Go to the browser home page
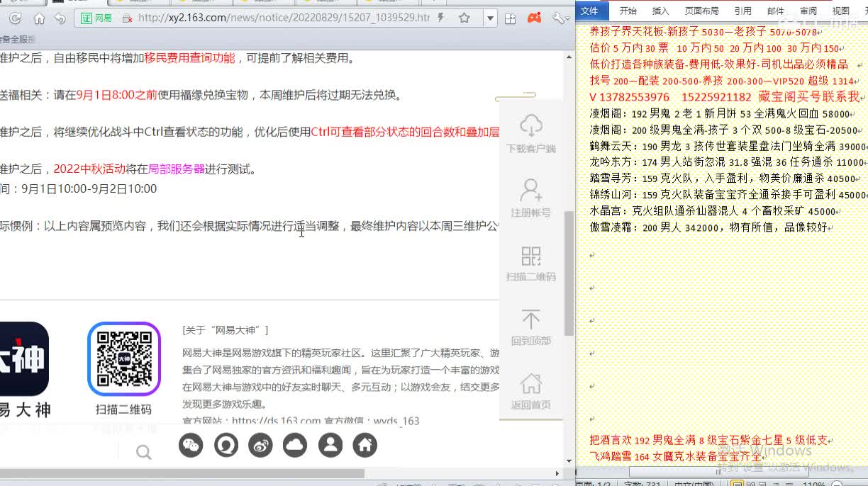 tap(40, 18)
